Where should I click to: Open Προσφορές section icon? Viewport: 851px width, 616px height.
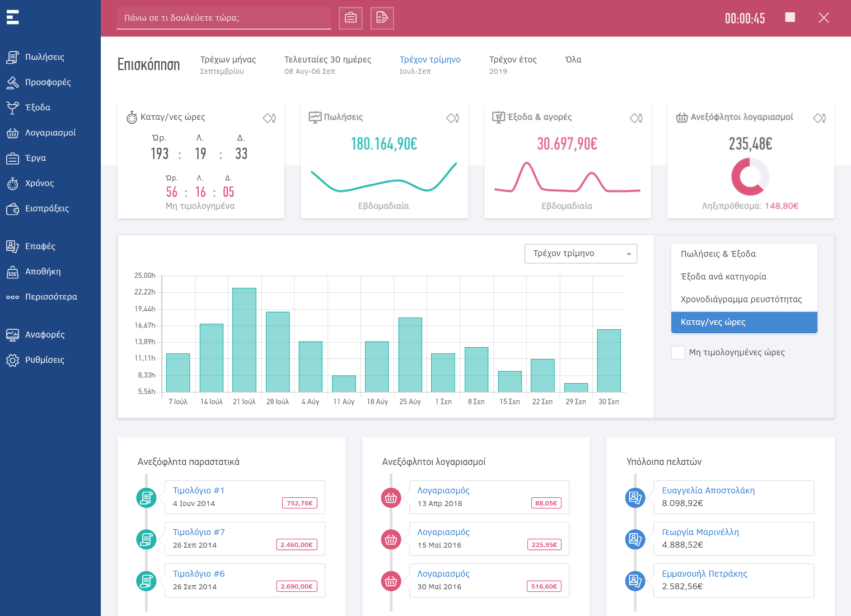(12, 82)
